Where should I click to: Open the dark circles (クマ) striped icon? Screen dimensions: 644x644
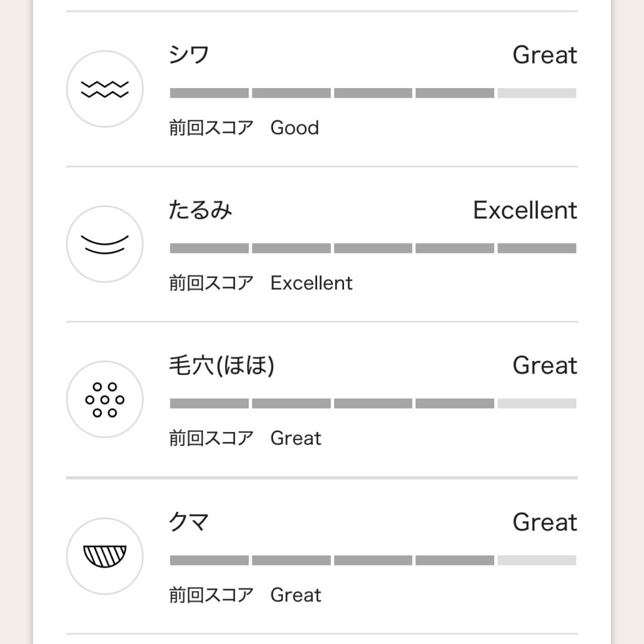pos(105,556)
